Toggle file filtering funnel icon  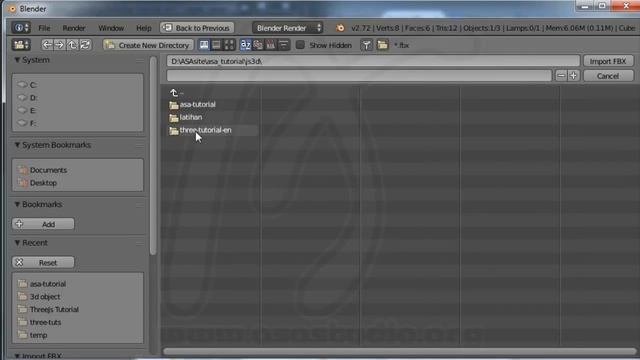coord(367,45)
